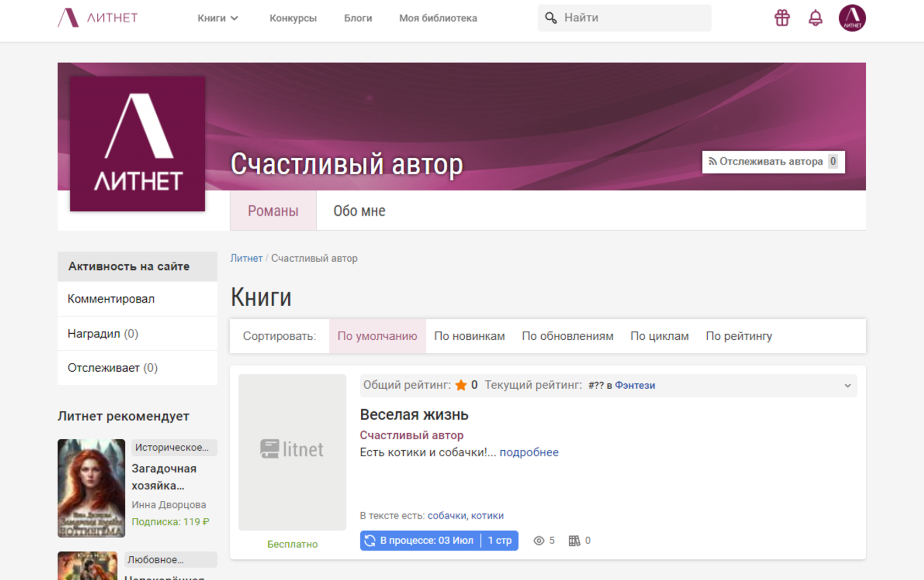Sort books По обновлениям
The image size is (924, 580).
tap(568, 336)
